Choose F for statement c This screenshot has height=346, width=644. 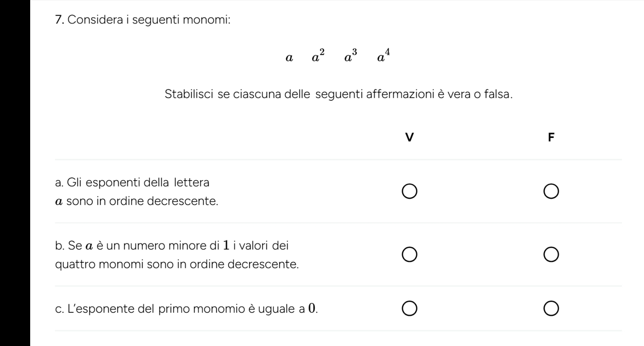coord(551,309)
